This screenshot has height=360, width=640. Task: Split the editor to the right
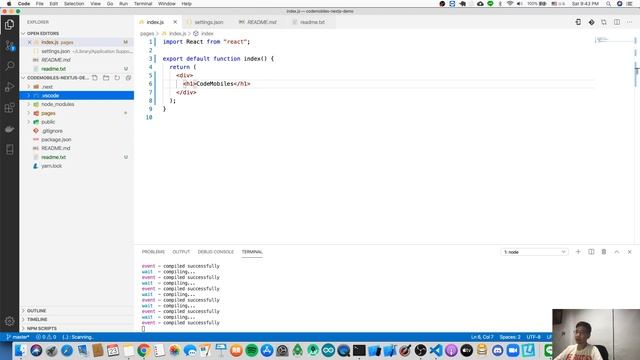coord(617,22)
